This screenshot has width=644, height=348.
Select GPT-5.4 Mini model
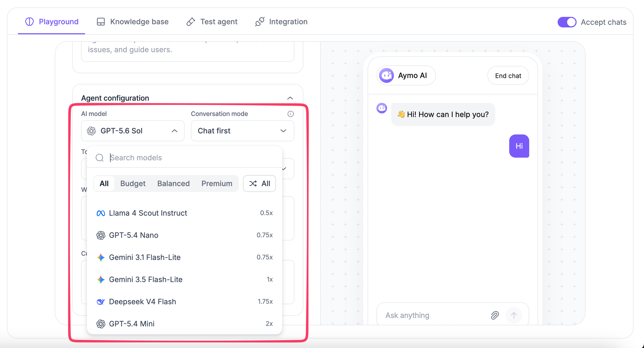[184, 324]
